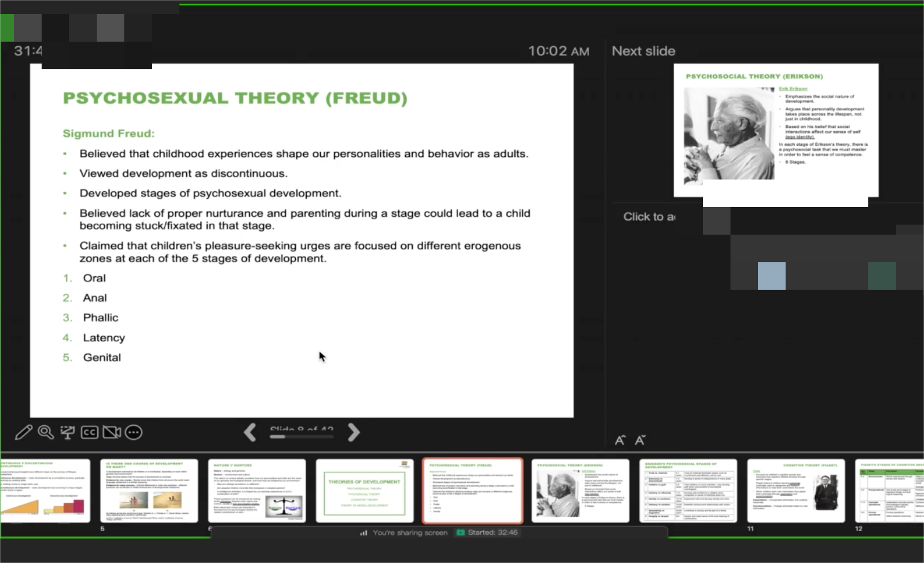Black out the slide show screen
Viewport: 924px width, 563px height.
67,433
